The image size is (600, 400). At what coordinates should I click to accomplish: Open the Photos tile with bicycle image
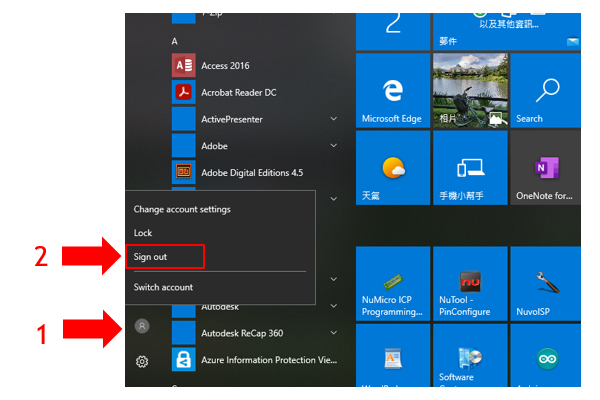468,93
